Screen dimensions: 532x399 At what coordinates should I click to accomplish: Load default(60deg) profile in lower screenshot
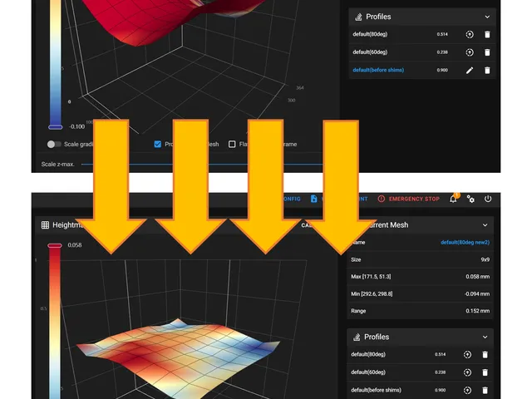pyautogui.click(x=467, y=372)
